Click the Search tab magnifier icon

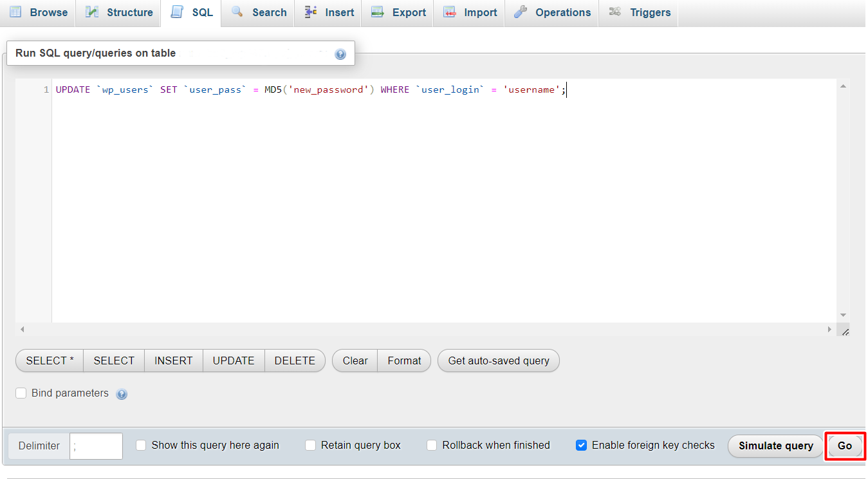[x=237, y=12]
